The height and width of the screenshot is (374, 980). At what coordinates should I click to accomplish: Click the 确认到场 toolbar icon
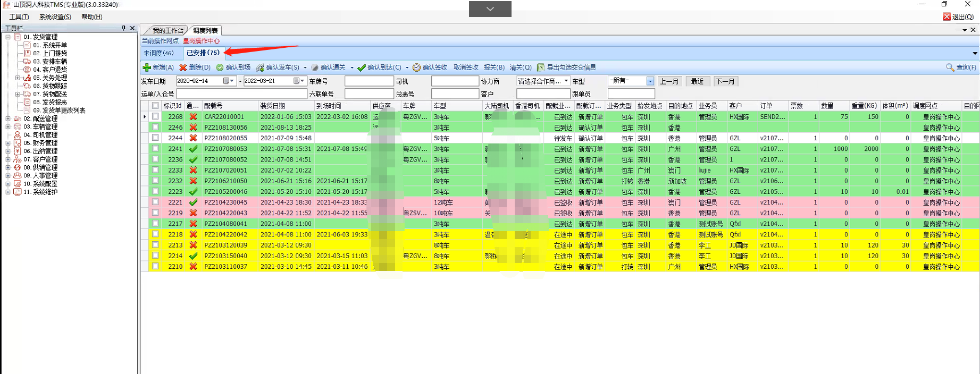pyautogui.click(x=220, y=67)
